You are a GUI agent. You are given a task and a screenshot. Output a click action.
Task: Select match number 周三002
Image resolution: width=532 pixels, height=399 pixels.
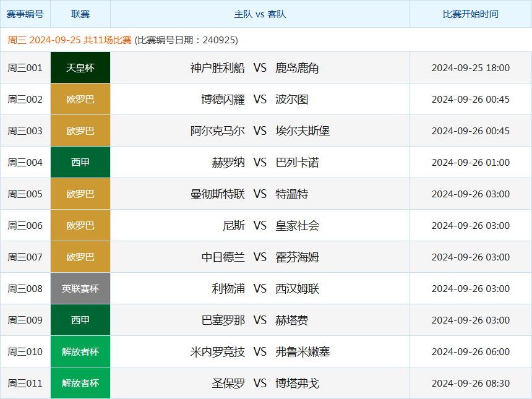(x=25, y=100)
